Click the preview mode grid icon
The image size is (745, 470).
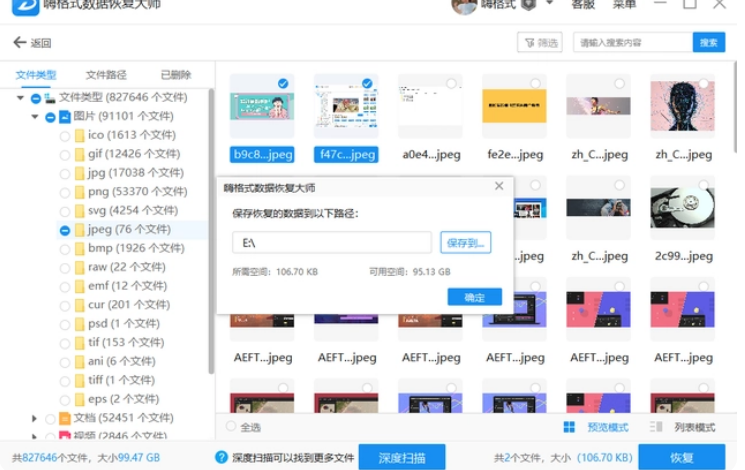(569, 427)
